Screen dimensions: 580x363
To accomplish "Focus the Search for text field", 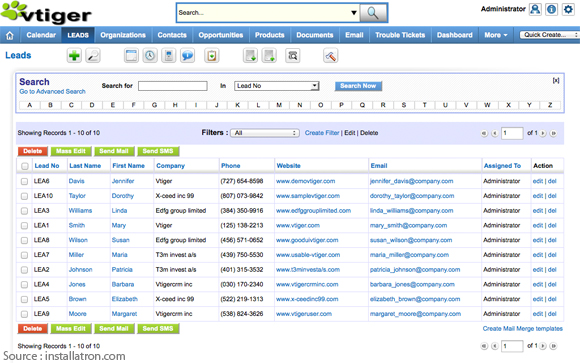I will (x=173, y=86).
